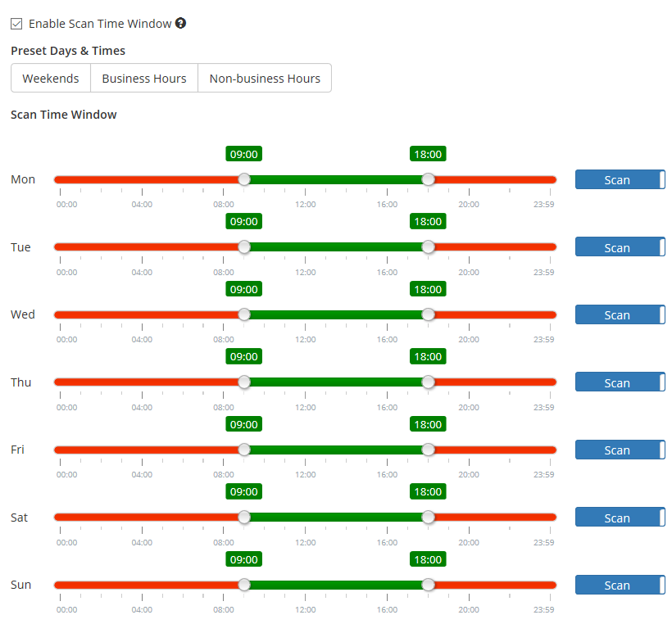Click the Sunday 09:00 start slider handle
The height and width of the screenshot is (624, 672).
point(244,585)
